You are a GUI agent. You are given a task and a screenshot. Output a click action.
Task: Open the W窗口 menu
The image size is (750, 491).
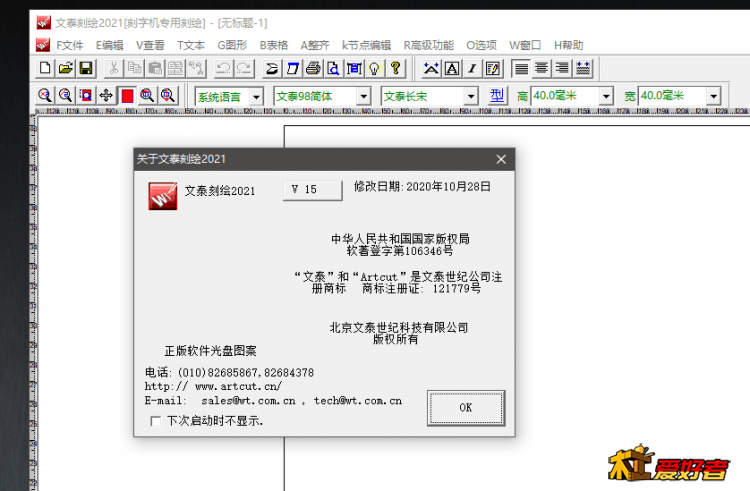click(525, 45)
